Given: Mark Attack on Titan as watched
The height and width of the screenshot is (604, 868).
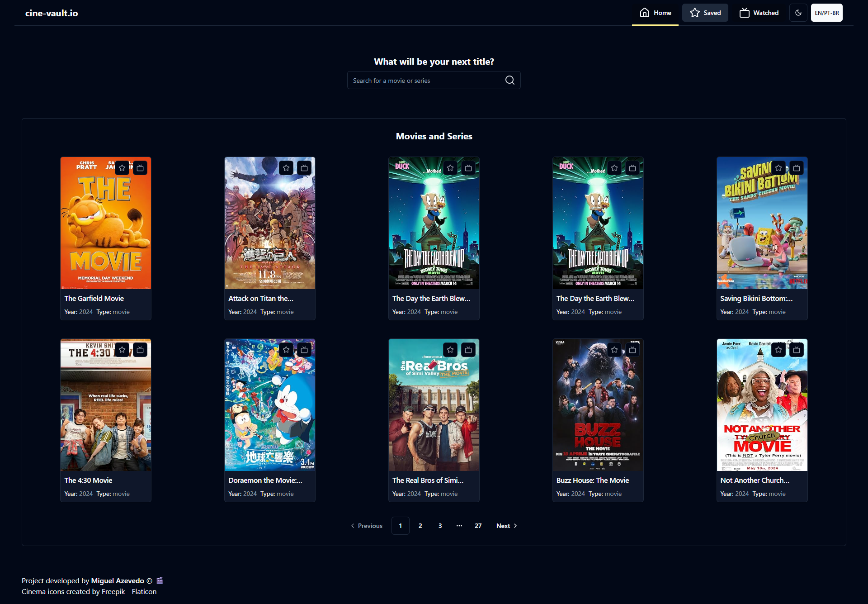Looking at the screenshot, I should [304, 168].
